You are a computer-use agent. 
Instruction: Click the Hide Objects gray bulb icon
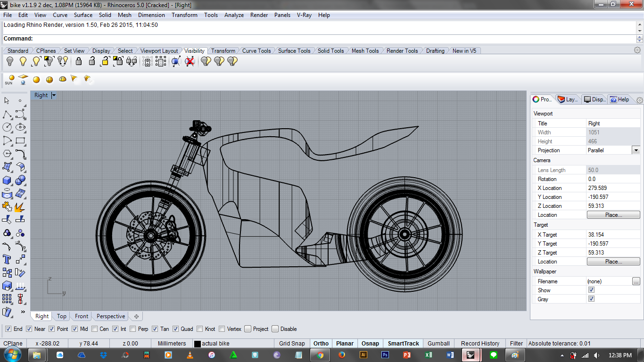click(x=9, y=61)
